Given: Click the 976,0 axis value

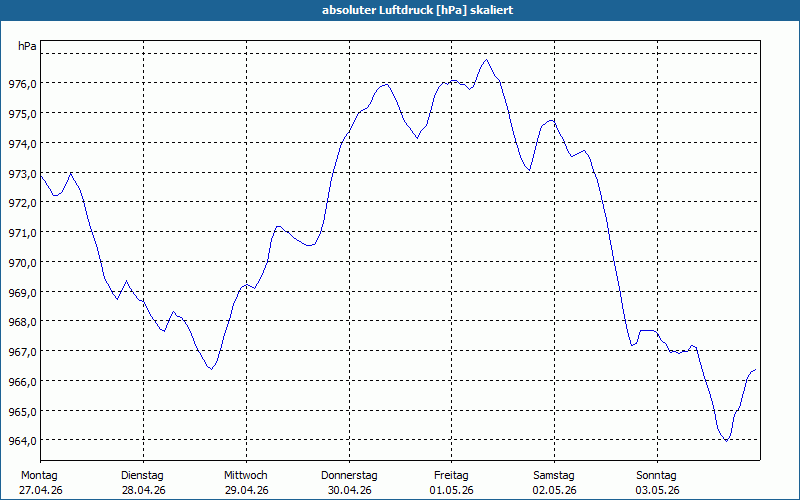Looking at the screenshot, I should click(23, 84).
